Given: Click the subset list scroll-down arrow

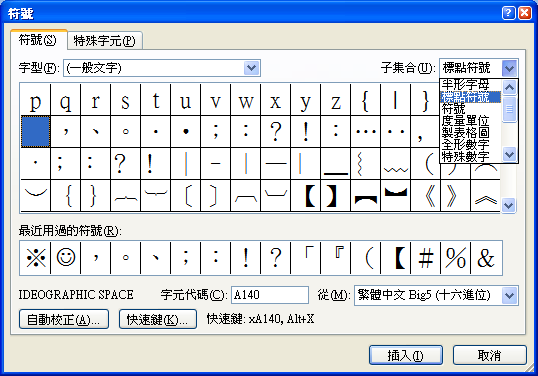Looking at the screenshot, I should [x=510, y=154].
